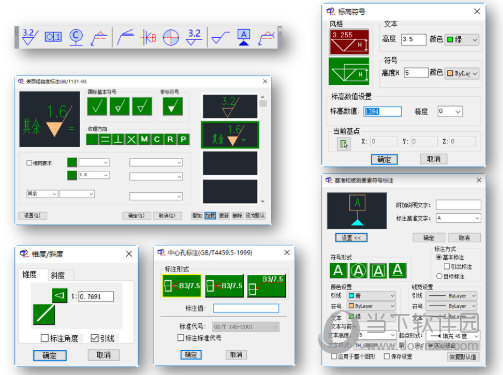Click the taper direction arrow icon
The image size is (503, 375).
pos(60,295)
